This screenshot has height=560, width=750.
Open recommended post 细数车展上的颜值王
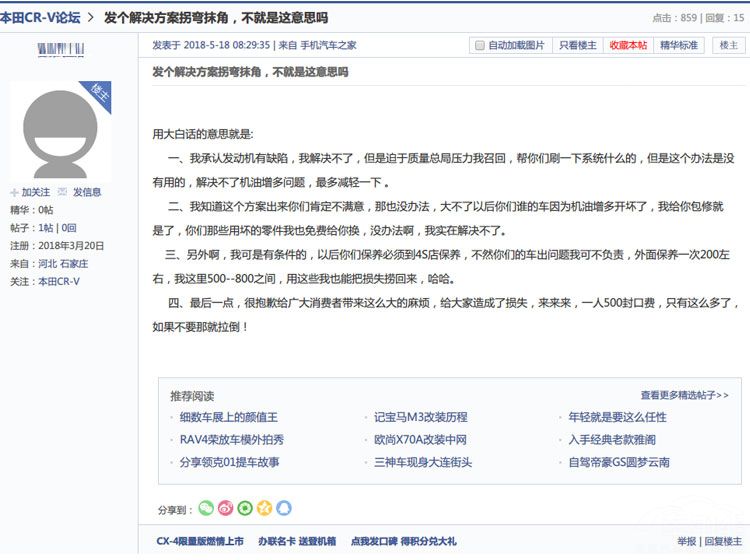[x=228, y=417]
